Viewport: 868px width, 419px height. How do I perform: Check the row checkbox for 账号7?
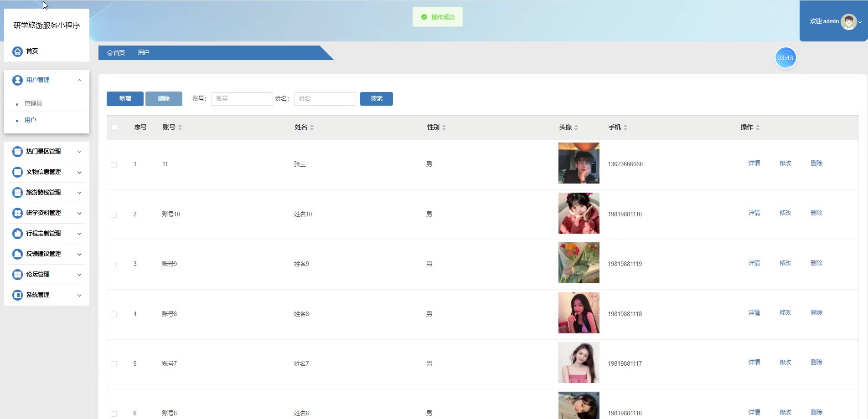click(x=114, y=364)
